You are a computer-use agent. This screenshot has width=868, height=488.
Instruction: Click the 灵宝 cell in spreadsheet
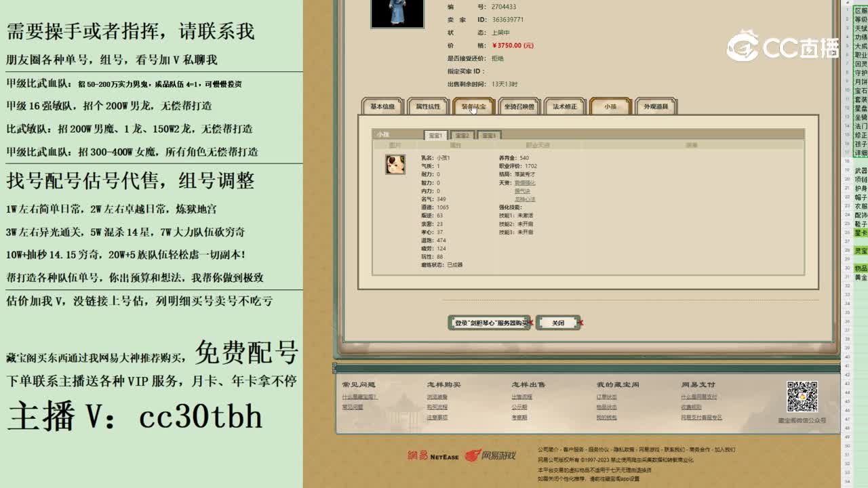tap(861, 251)
